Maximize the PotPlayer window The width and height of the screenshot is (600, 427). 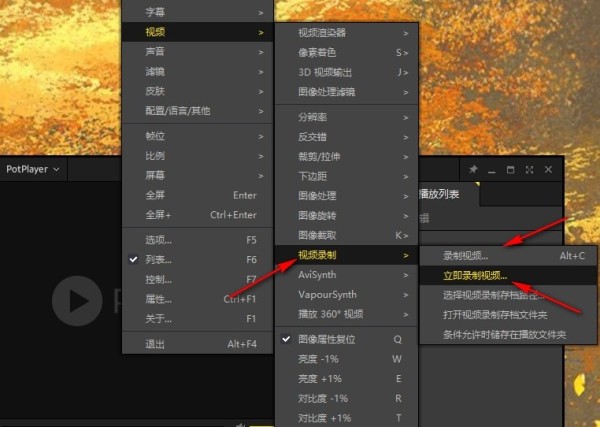[x=510, y=169]
